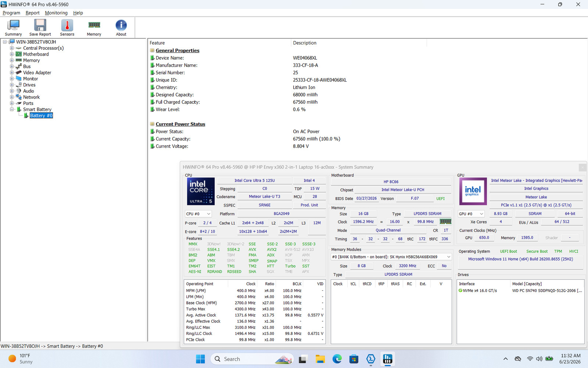Open the Program menu
588x368 pixels.
click(x=11, y=13)
